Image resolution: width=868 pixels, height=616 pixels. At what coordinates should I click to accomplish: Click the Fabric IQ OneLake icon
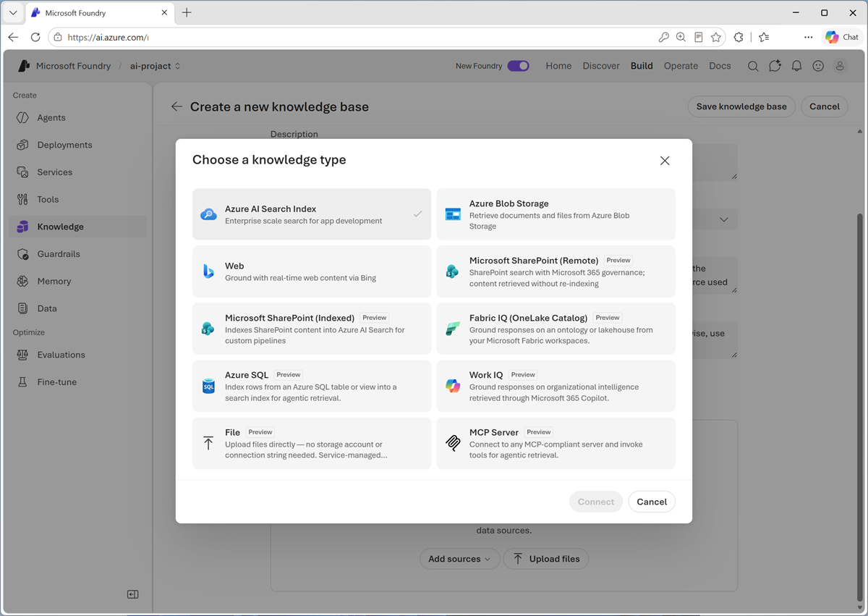(453, 329)
